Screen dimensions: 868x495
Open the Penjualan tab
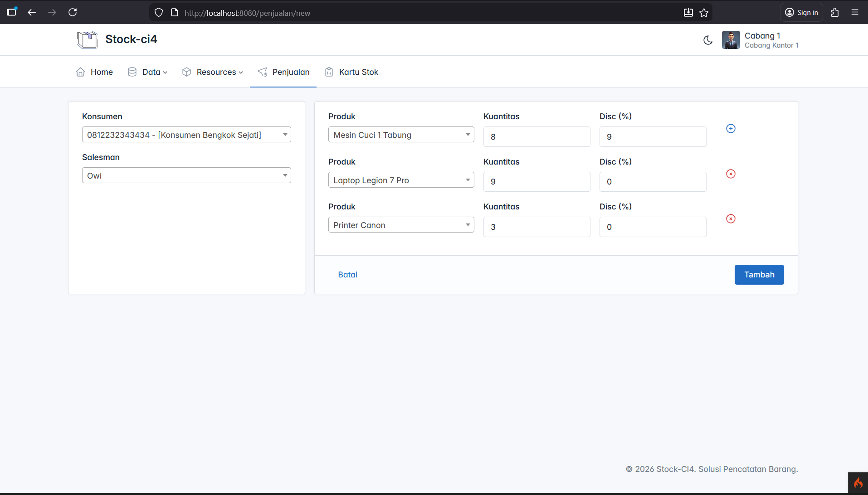coord(283,72)
